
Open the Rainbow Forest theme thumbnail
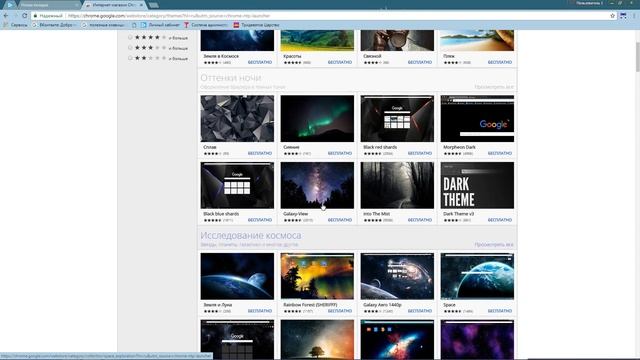click(317, 276)
